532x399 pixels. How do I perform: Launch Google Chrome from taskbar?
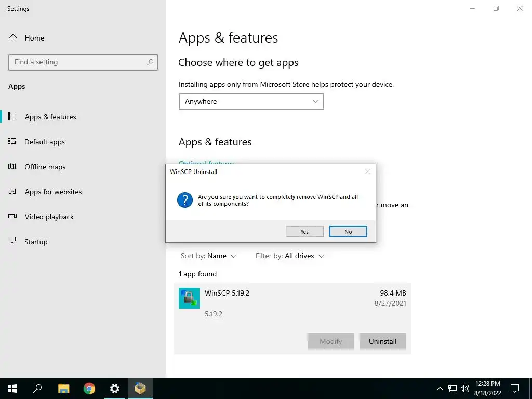point(89,389)
